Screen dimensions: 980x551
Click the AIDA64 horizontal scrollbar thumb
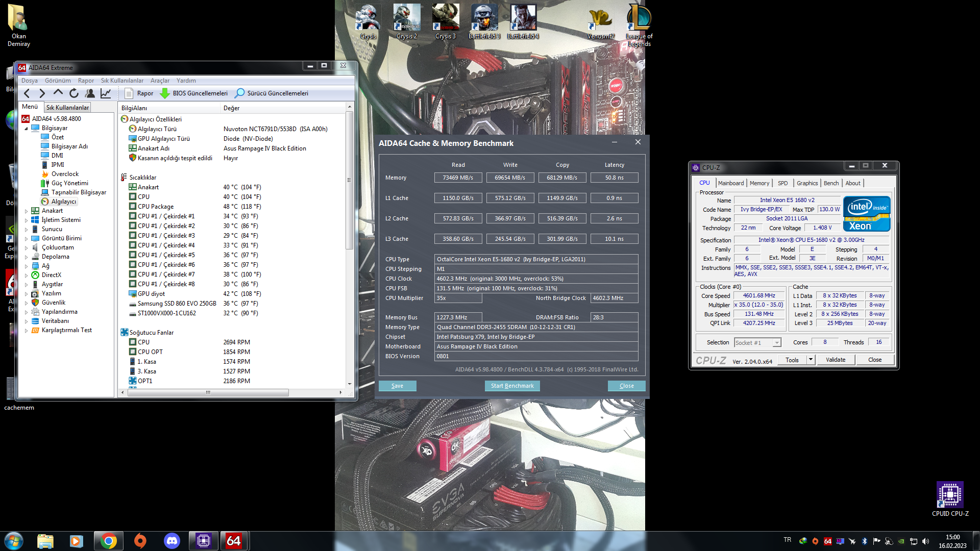[x=207, y=392]
